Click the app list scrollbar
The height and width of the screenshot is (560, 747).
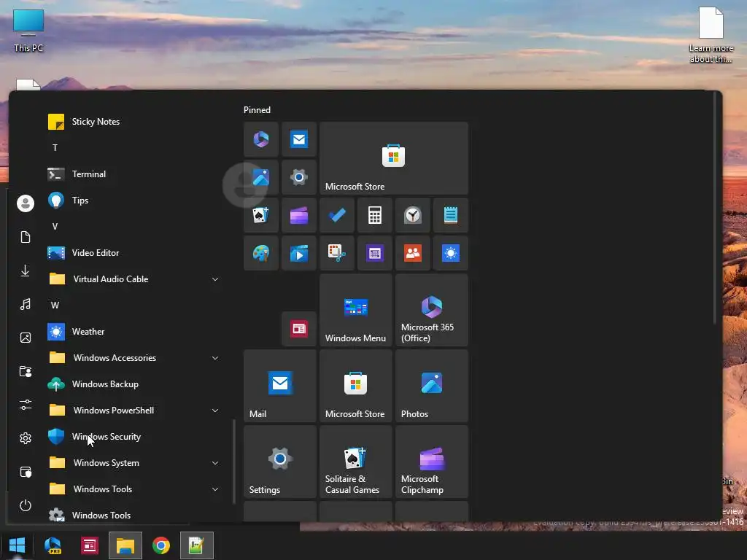point(233,461)
